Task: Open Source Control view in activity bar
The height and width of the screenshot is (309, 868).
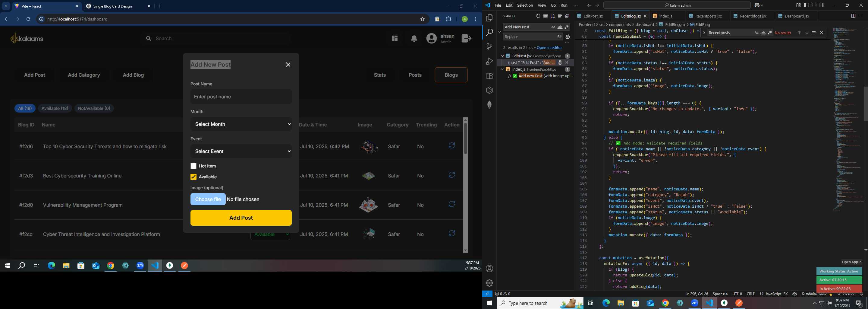Action: click(489, 47)
